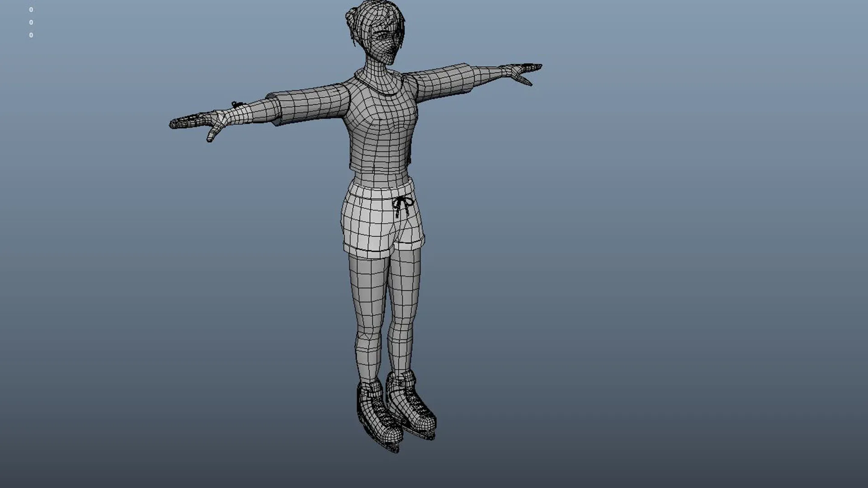Select the drawstring bow on the shorts
Image resolution: width=868 pixels, height=488 pixels.
tap(402, 206)
